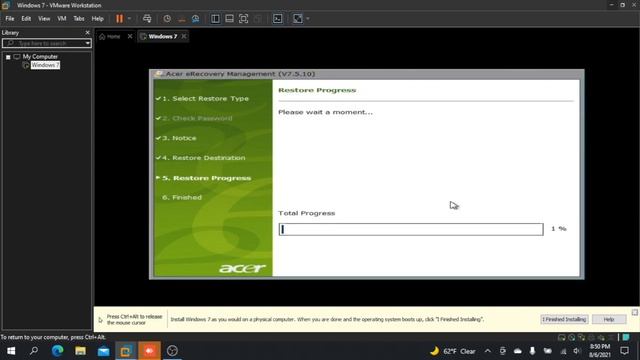Click the orange recorder taskbar icon
Viewport: 640px width, 360px height.
[x=149, y=351]
